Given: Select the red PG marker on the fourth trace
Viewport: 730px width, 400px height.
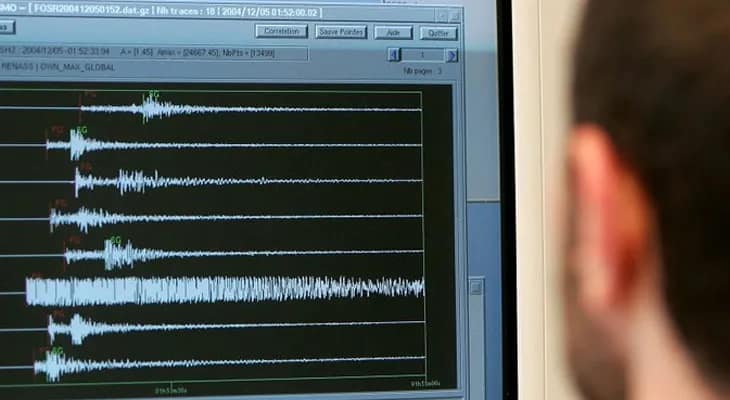Looking at the screenshot, I should point(61,203).
